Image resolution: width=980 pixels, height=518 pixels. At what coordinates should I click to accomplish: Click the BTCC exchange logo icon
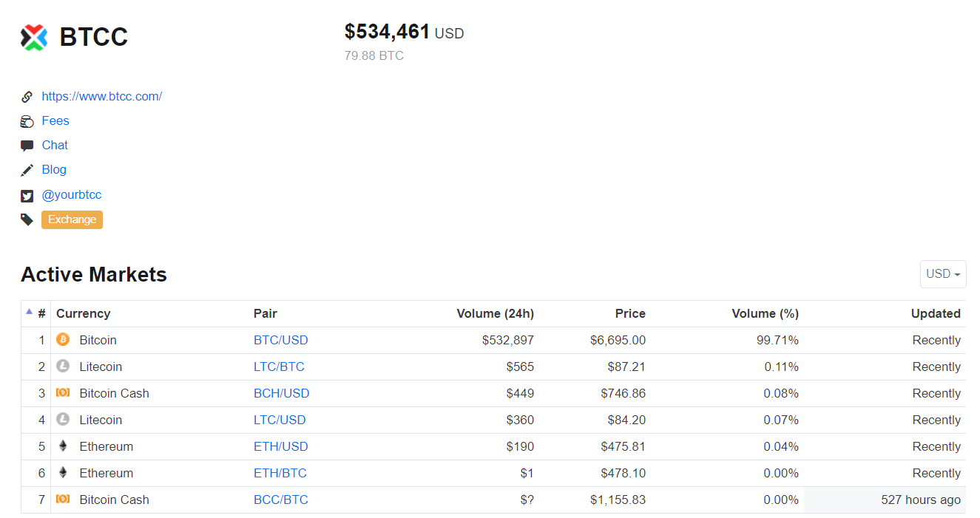(34, 37)
